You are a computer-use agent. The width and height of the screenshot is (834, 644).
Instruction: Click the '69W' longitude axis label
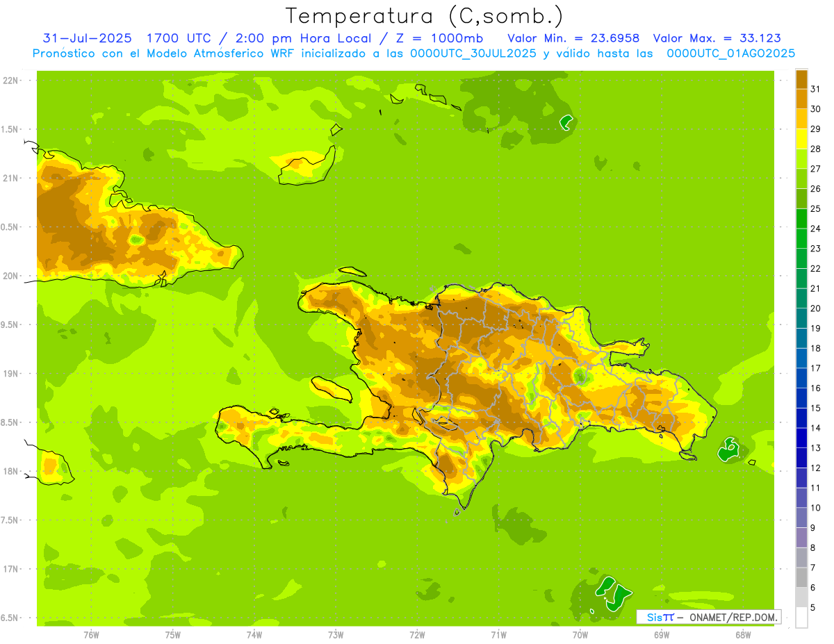[662, 635]
